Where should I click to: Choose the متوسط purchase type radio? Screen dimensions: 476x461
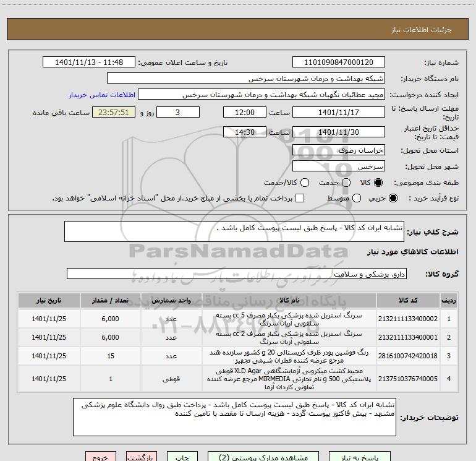coord(357,198)
